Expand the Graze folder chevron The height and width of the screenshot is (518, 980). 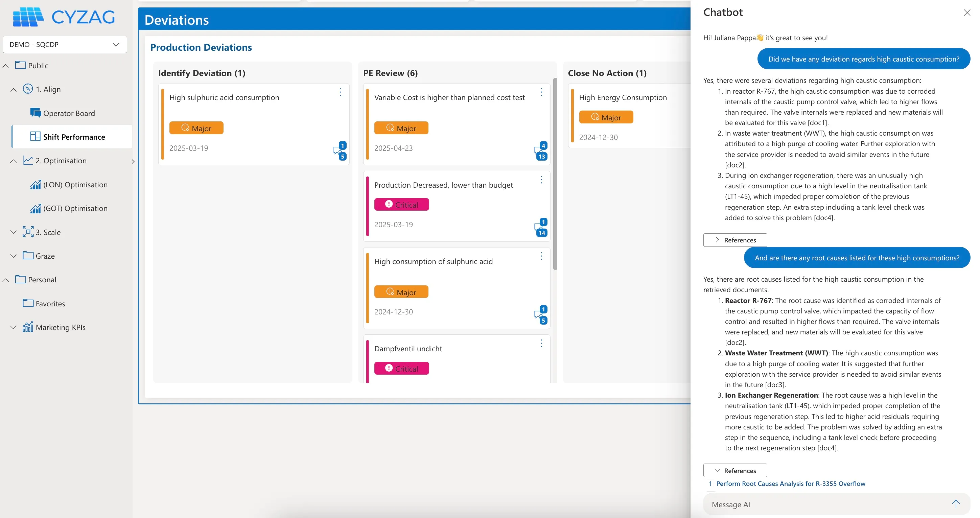click(x=13, y=256)
